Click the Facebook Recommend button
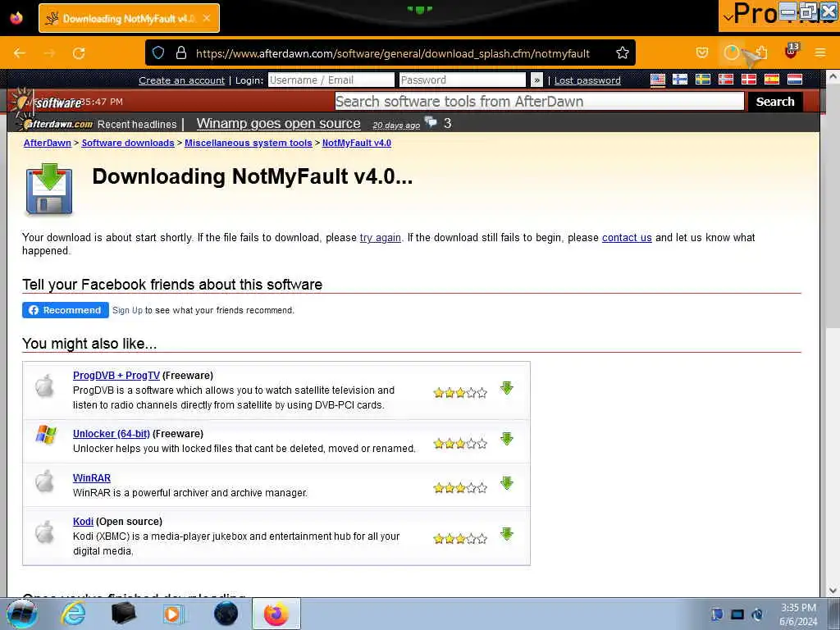This screenshot has height=630, width=840. (66, 310)
